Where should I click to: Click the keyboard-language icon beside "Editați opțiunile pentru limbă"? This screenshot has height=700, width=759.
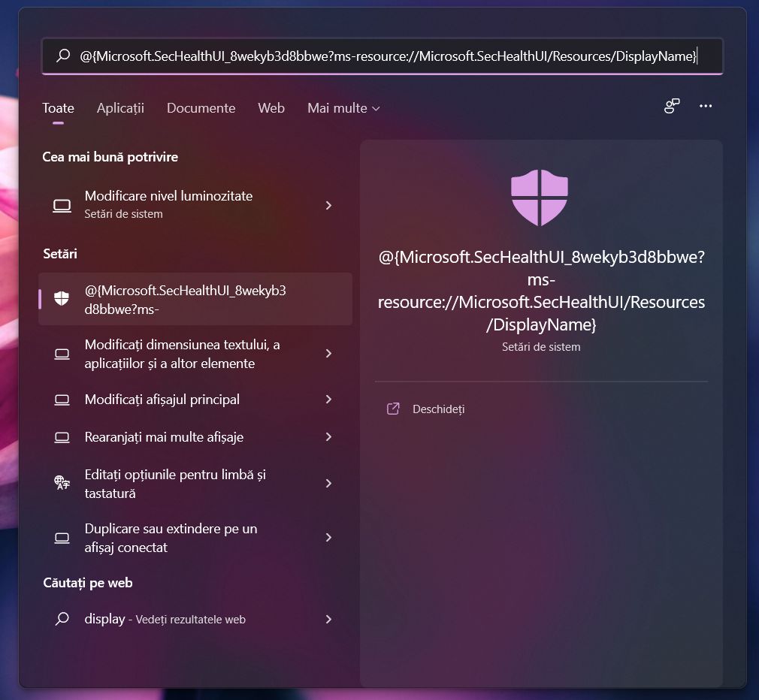point(62,483)
